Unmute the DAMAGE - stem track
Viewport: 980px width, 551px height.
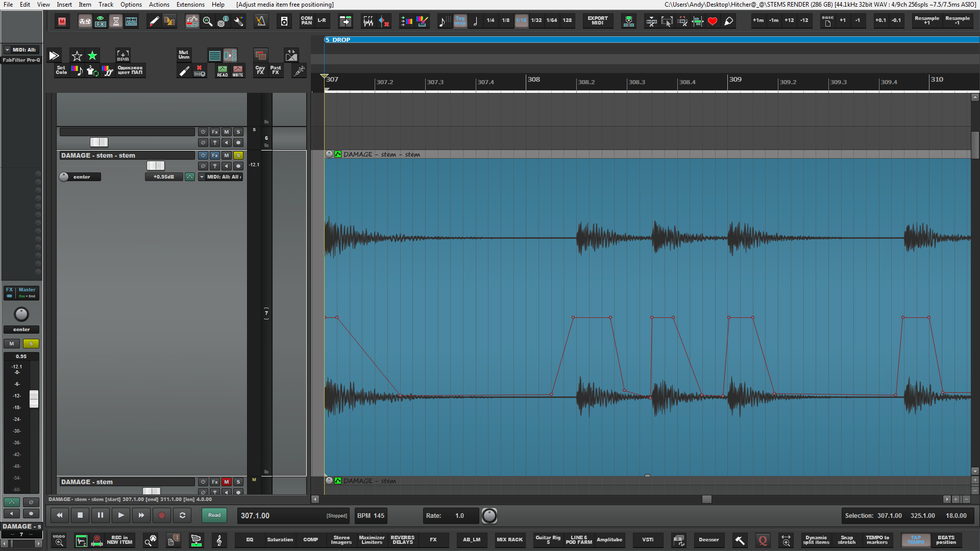coord(227,482)
